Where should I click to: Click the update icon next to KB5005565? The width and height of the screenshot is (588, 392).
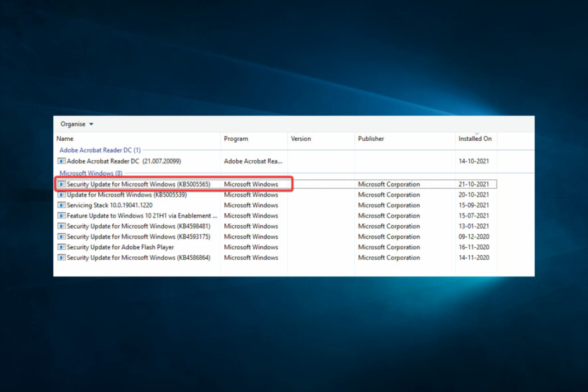pos(62,184)
